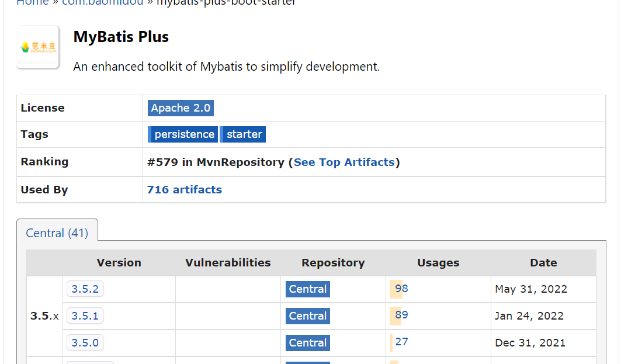Click the '3.5.x' version group label
The image size is (621, 364).
(x=44, y=316)
